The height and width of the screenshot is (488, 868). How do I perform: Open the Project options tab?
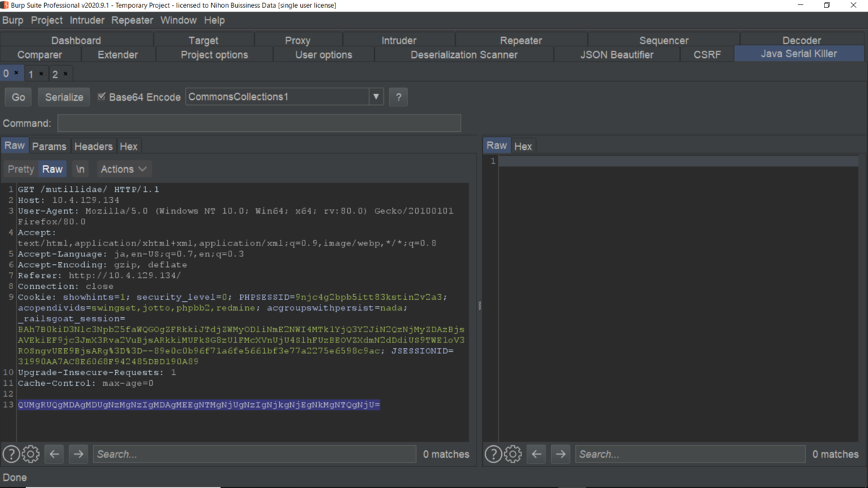214,54
